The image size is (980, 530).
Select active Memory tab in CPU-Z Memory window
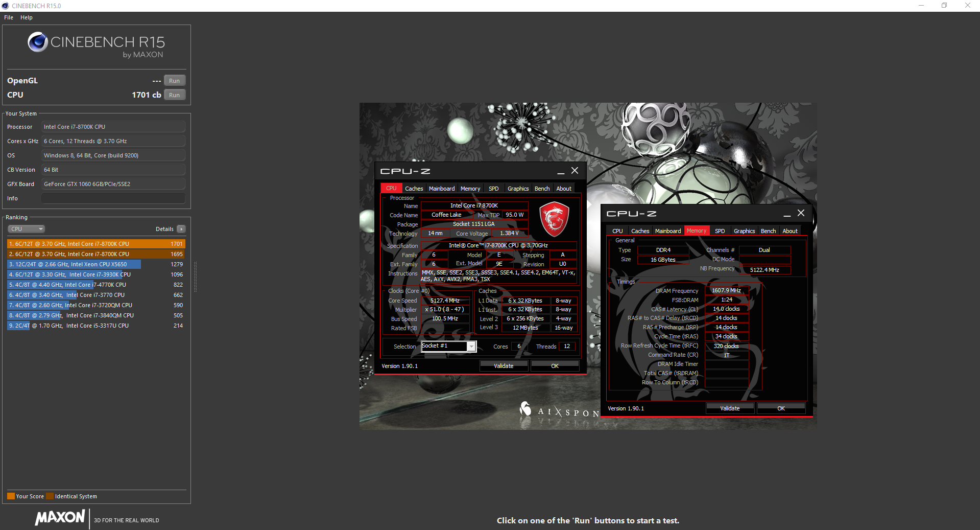coord(697,231)
